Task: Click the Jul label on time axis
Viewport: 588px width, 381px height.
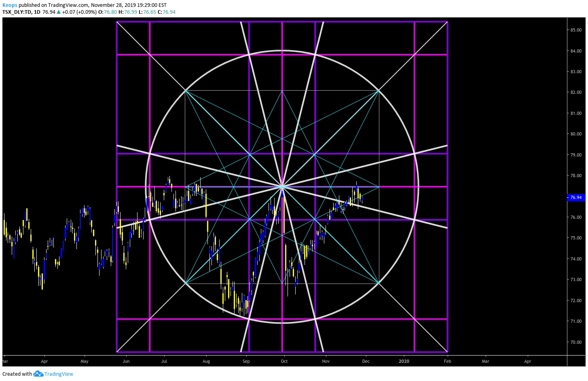Action: click(164, 361)
